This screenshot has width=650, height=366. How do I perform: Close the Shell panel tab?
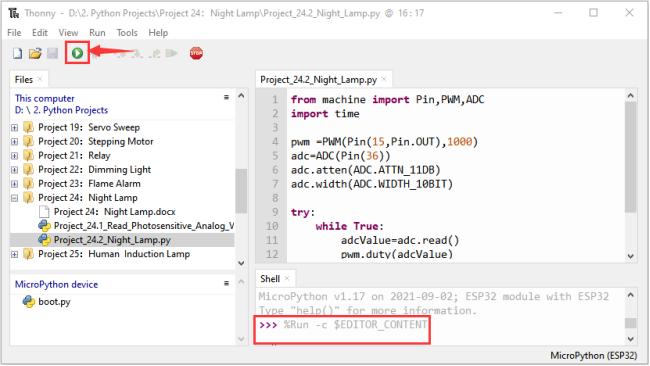point(287,279)
